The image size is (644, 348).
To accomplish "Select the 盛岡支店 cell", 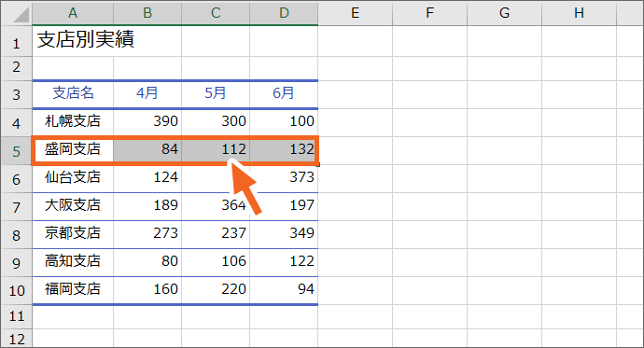I will 73,150.
